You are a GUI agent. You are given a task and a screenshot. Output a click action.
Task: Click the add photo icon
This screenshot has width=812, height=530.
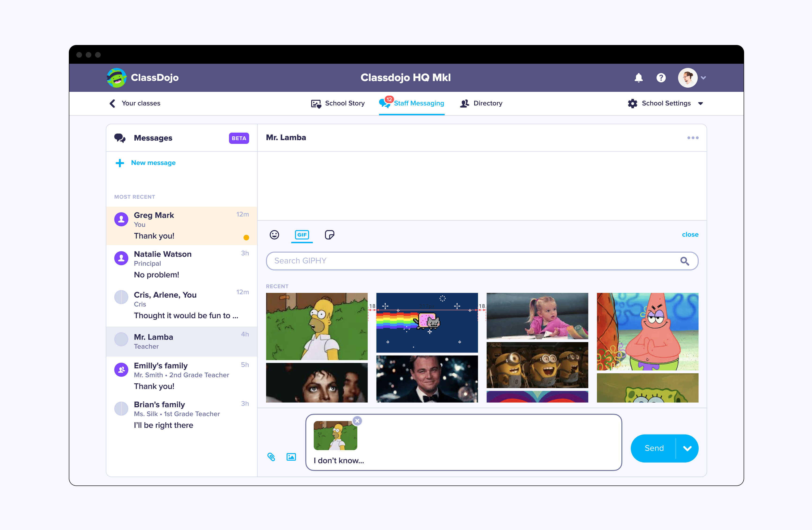click(x=291, y=457)
